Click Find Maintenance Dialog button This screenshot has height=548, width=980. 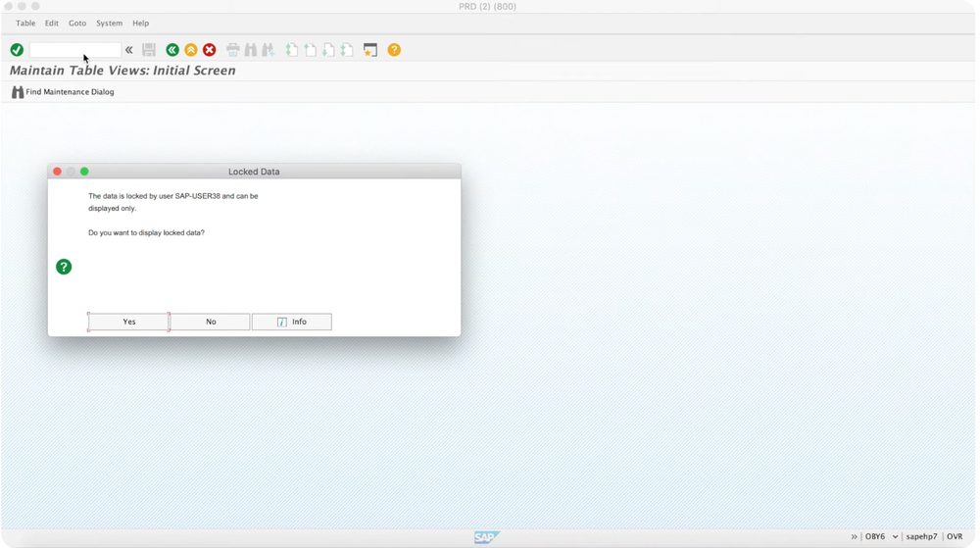(x=63, y=92)
